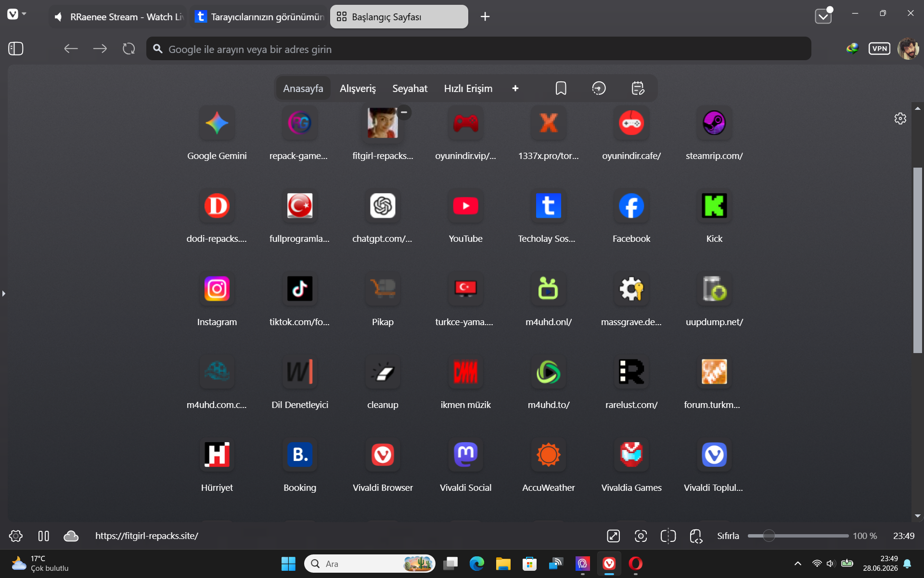Toggle the side panel

(x=16, y=49)
